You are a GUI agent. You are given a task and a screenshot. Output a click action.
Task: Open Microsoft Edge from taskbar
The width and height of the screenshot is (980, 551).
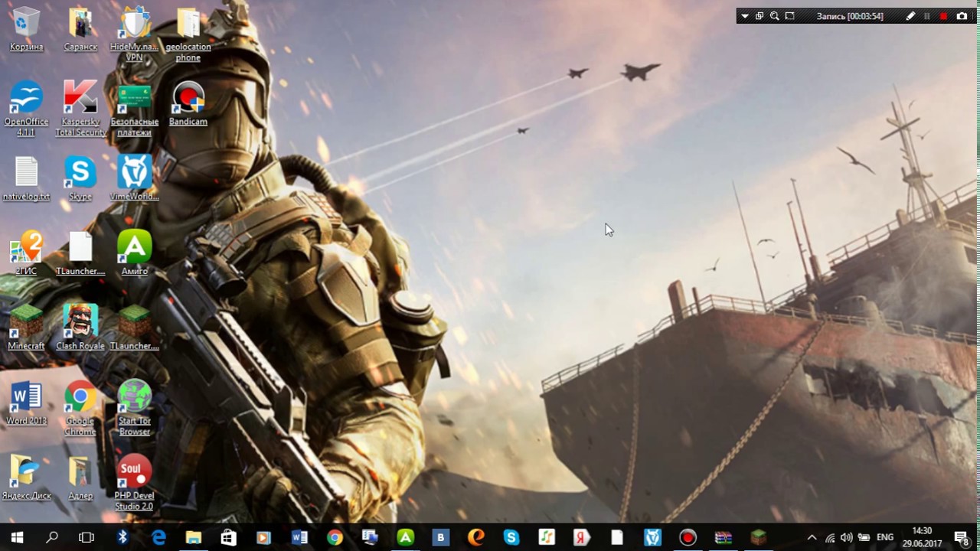[x=158, y=537]
